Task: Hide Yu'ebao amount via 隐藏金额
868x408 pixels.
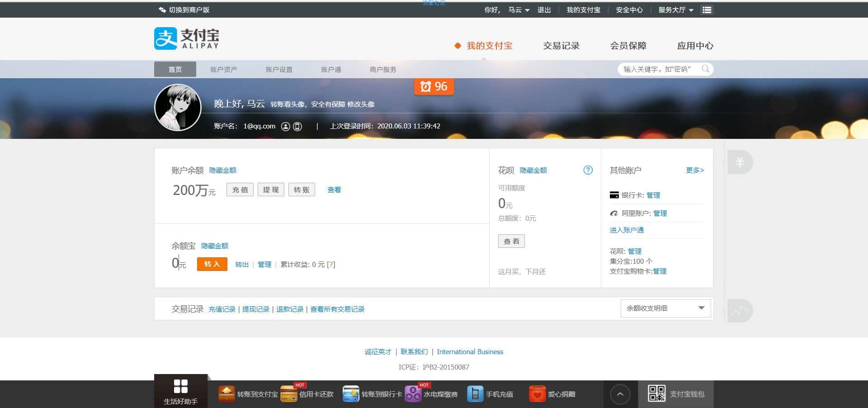Action: tap(215, 246)
